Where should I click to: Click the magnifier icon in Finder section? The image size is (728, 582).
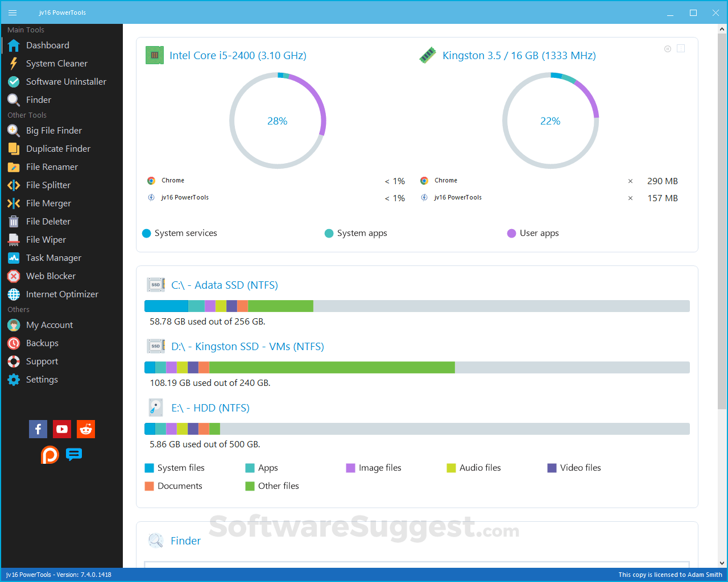click(156, 541)
